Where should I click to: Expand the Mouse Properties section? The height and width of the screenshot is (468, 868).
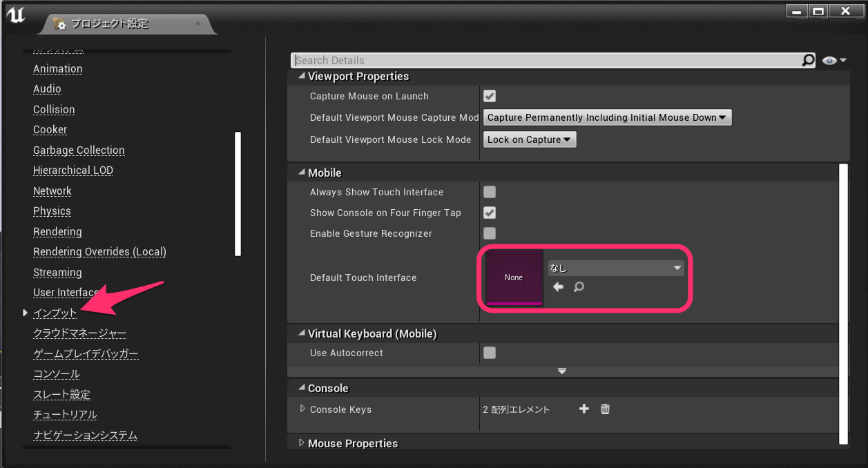301,443
